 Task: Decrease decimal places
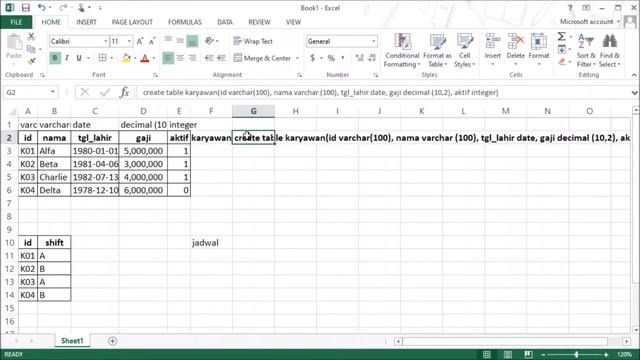point(372,58)
